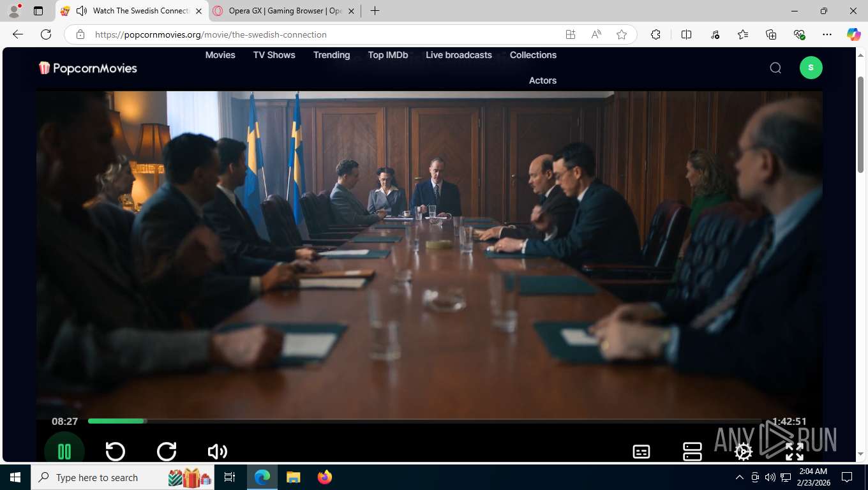Open taskbar volume control
Screen dimensions: 868x490
coord(770,477)
